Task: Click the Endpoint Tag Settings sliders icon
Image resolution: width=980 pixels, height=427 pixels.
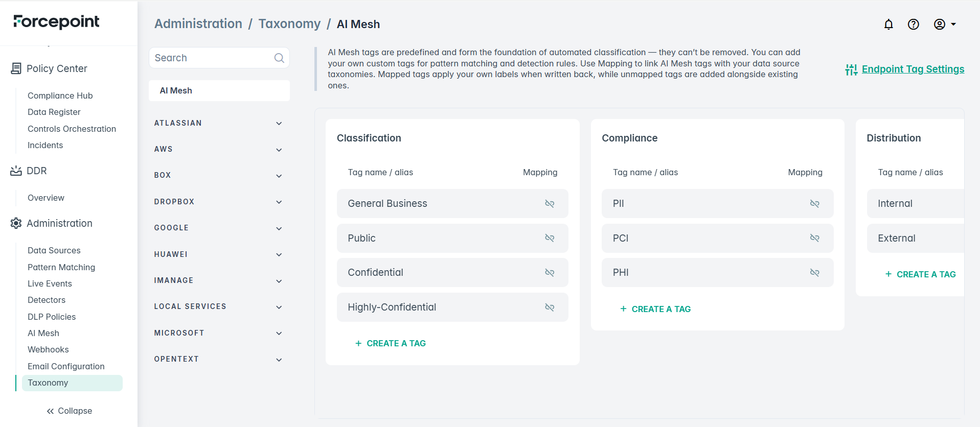Action: (851, 69)
